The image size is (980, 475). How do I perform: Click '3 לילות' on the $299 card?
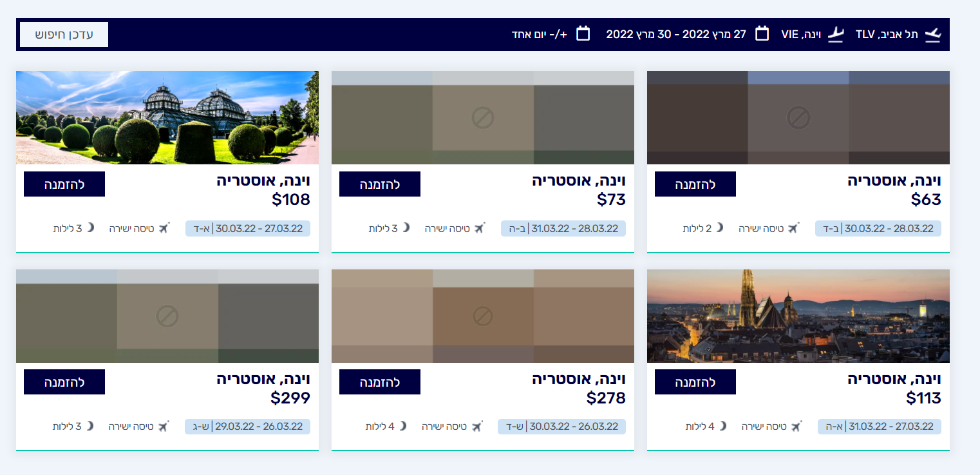(67, 427)
